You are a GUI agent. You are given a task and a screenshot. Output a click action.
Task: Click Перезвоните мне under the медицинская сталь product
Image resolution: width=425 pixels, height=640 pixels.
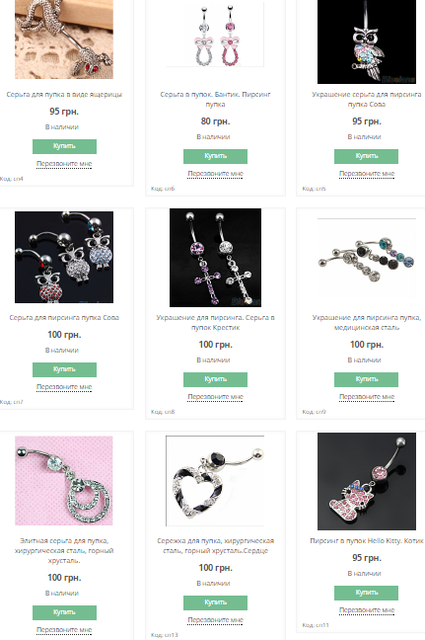[x=367, y=397]
